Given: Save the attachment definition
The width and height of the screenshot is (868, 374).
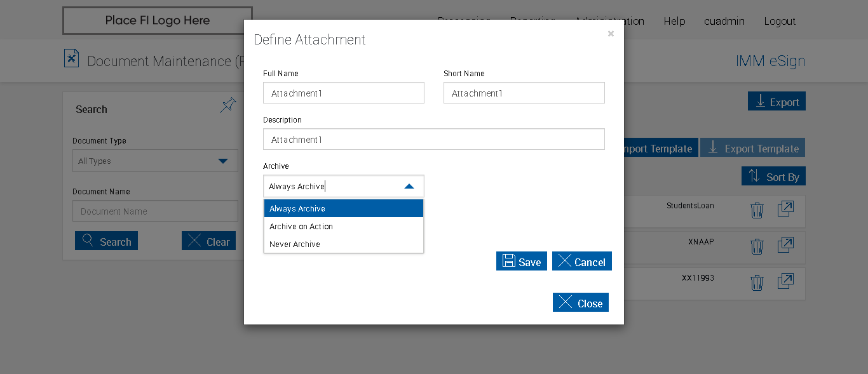Looking at the screenshot, I should (x=521, y=262).
